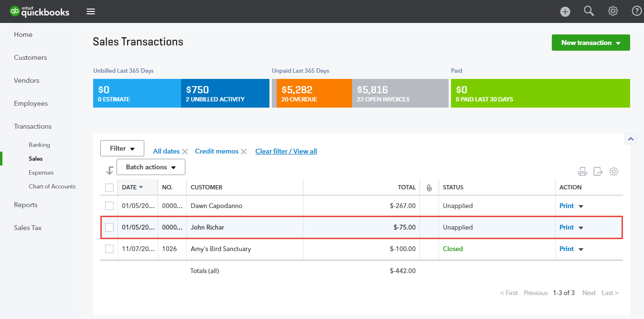Open the Create plus icon
The image size is (644, 319).
pos(565,11)
